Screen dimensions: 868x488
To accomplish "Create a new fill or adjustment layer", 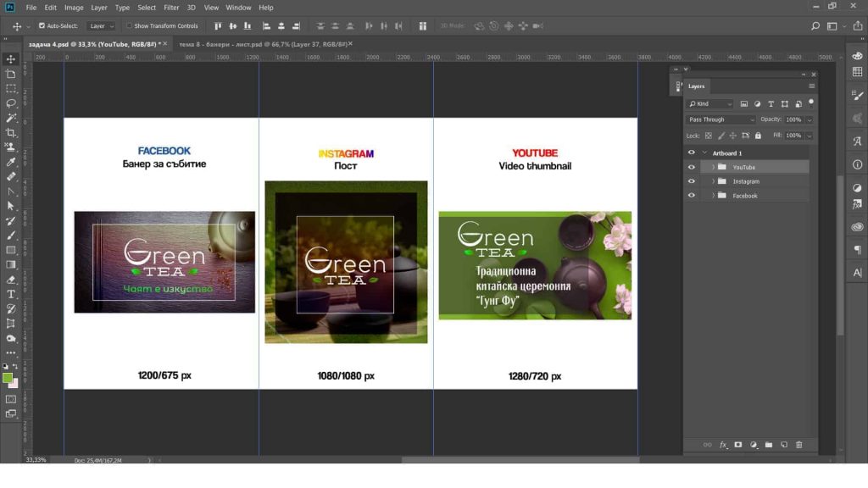I will click(x=754, y=445).
